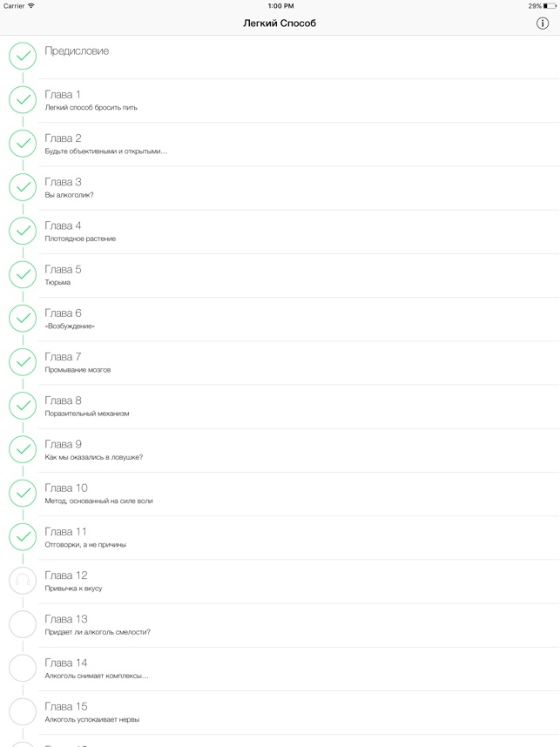This screenshot has height=747, width=560.
Task: Click the green check next to Глава 8
Action: (x=23, y=406)
